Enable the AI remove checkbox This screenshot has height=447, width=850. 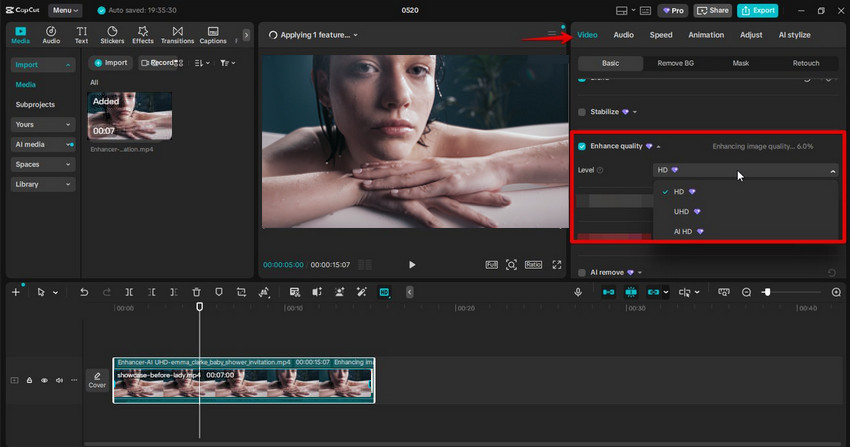click(x=582, y=273)
